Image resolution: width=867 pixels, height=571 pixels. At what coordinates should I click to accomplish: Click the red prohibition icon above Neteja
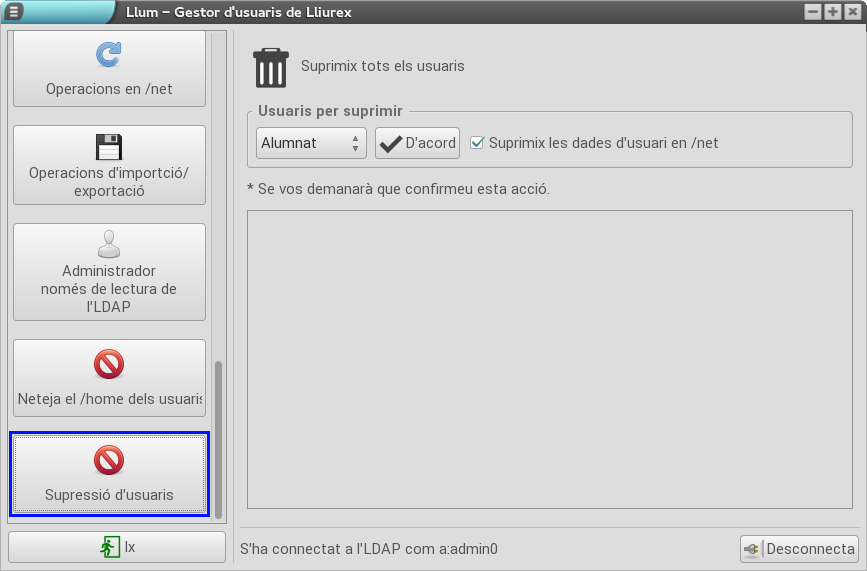tap(108, 365)
